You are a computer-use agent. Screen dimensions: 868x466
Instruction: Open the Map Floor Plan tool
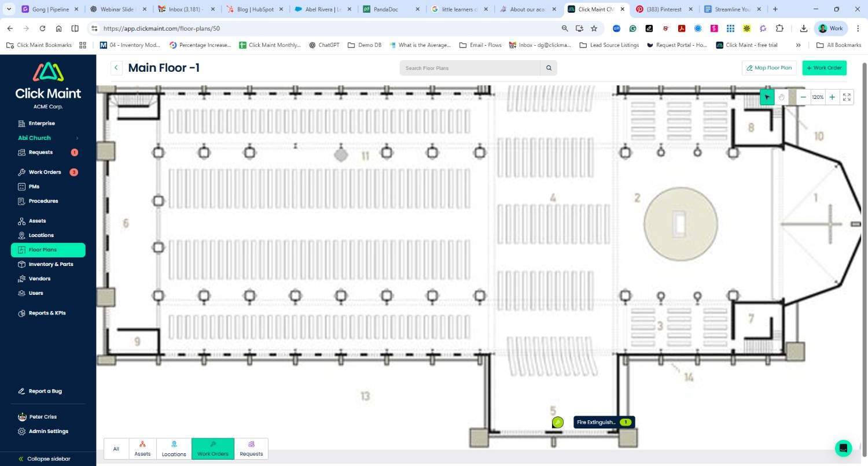tap(769, 68)
